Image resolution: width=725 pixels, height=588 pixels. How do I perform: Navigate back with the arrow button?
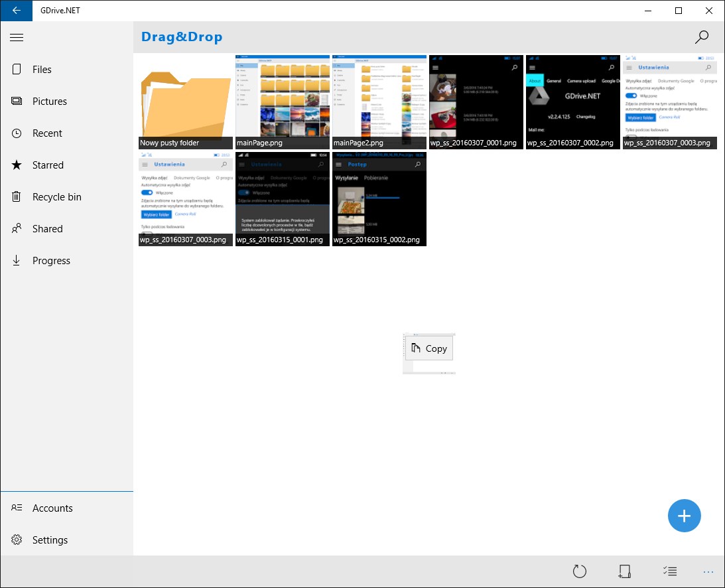tap(16, 11)
